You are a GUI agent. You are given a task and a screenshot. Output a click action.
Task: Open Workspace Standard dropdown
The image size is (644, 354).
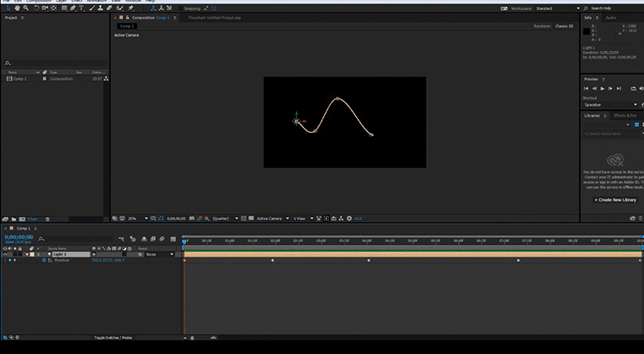click(x=558, y=8)
